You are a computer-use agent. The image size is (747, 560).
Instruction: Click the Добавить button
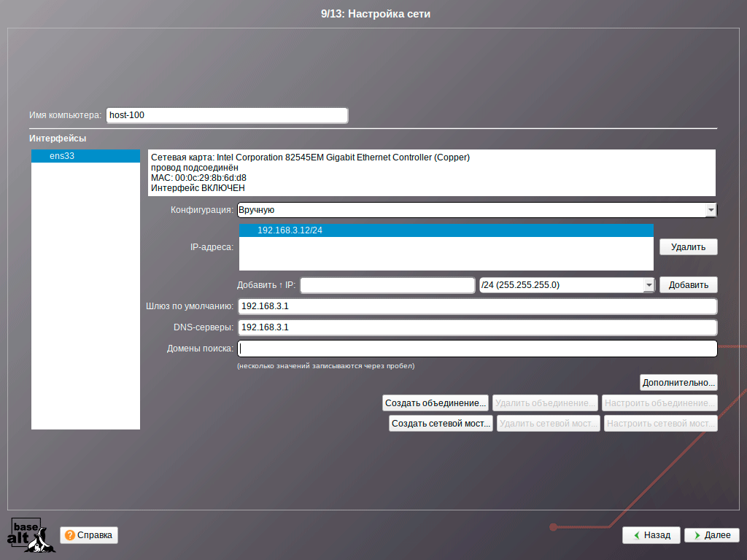point(688,285)
